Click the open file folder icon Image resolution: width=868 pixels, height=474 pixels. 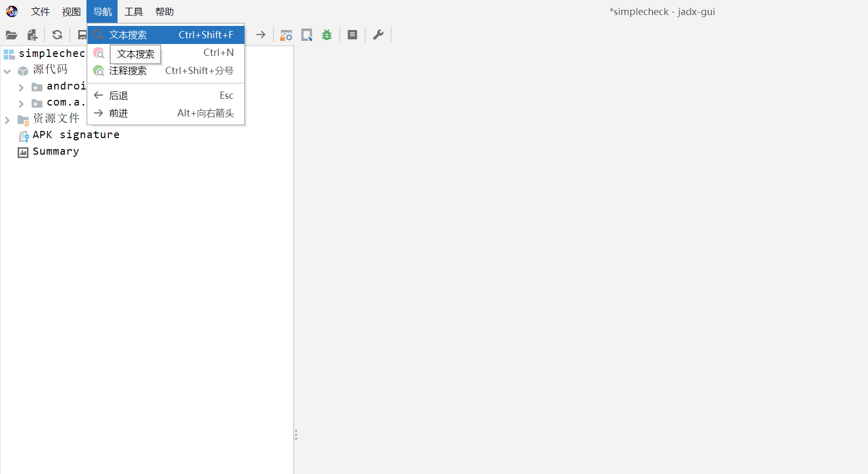tap(11, 35)
